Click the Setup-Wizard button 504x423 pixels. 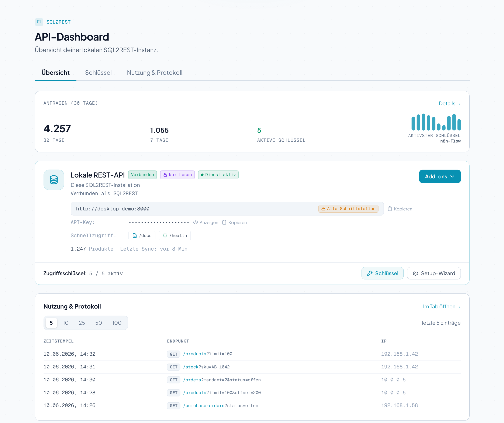pyautogui.click(x=434, y=274)
